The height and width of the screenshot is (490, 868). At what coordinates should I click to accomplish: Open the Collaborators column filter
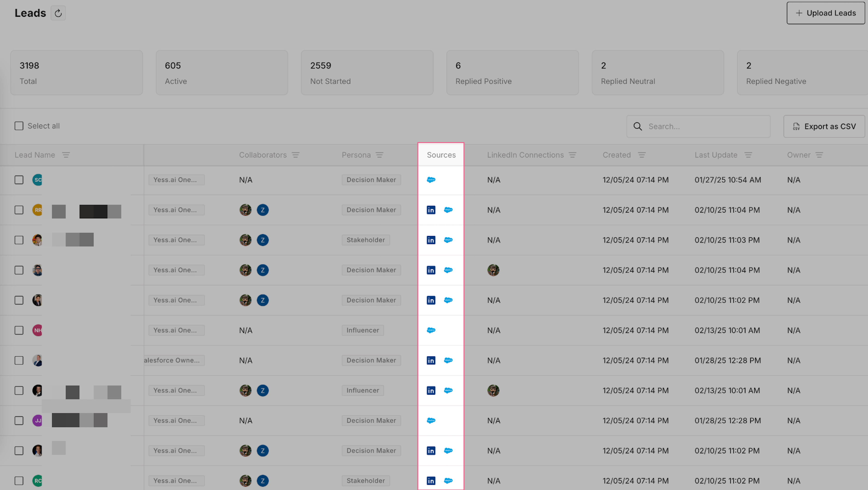tap(296, 155)
